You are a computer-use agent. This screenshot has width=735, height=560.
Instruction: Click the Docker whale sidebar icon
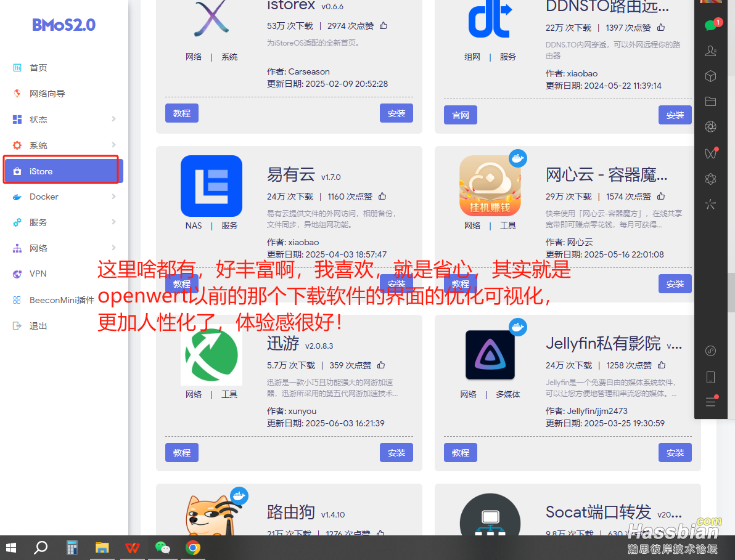(x=17, y=197)
